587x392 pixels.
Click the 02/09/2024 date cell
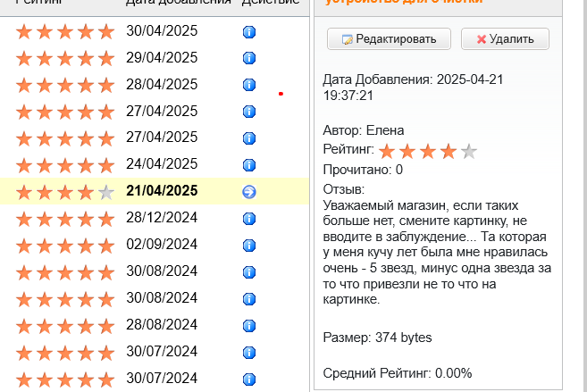click(162, 244)
